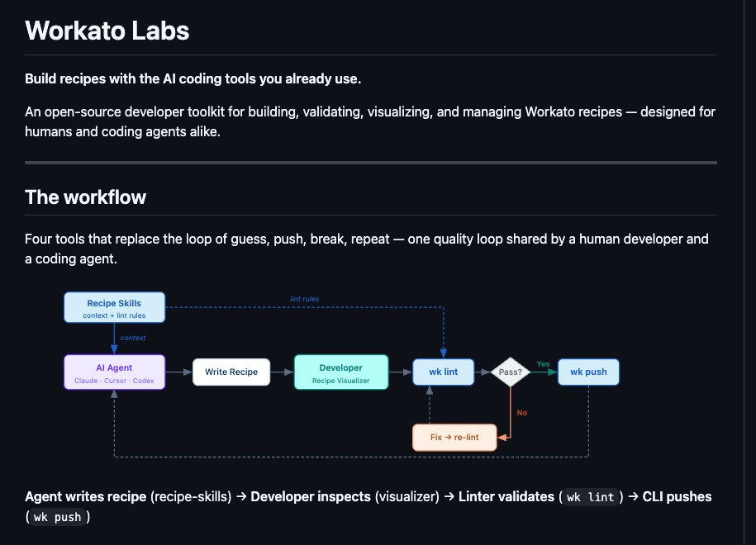Viewport: 756px width, 545px height.
Task: Click the 'wk lint' inline code
Action: coord(590,497)
